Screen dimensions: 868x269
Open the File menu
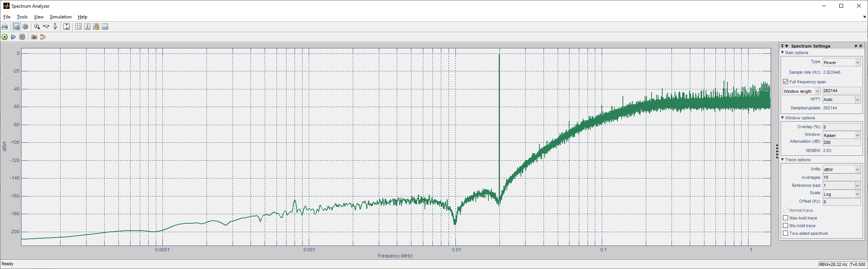click(x=7, y=17)
